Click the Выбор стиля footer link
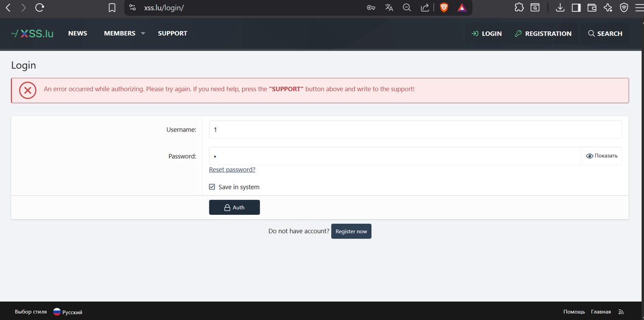This screenshot has width=644, height=320. click(31, 312)
